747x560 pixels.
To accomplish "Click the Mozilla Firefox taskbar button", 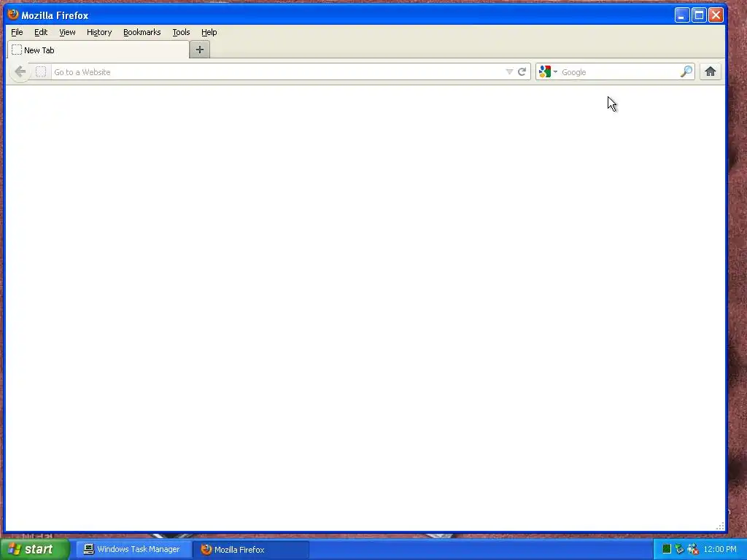I will coord(251,550).
